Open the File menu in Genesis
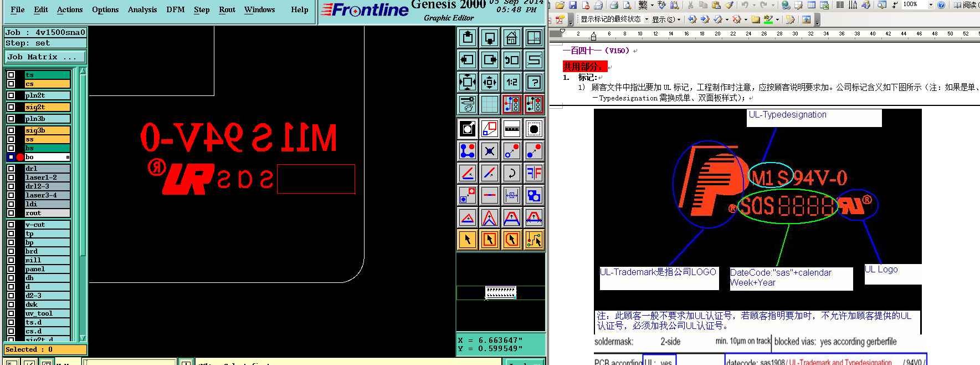This screenshot has width=980, height=365. pos(18,10)
